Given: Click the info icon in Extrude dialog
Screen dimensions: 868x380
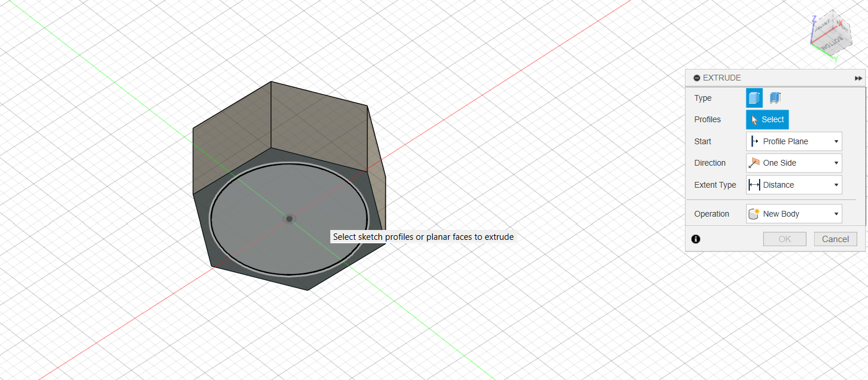Looking at the screenshot, I should [x=696, y=239].
